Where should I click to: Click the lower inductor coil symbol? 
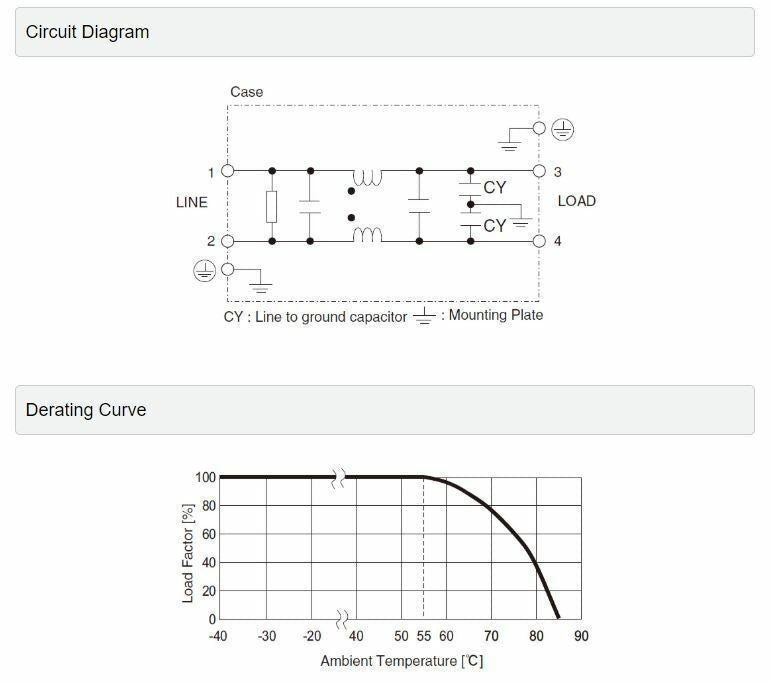pos(367,234)
